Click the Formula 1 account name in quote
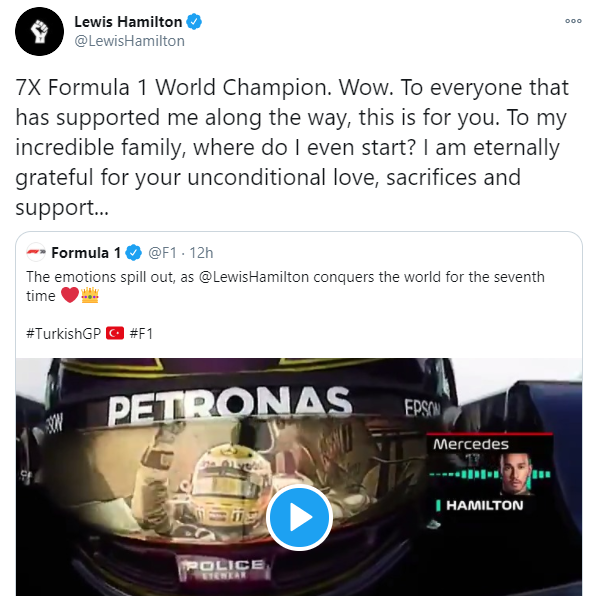This screenshot has height=596, width=590. tap(86, 253)
